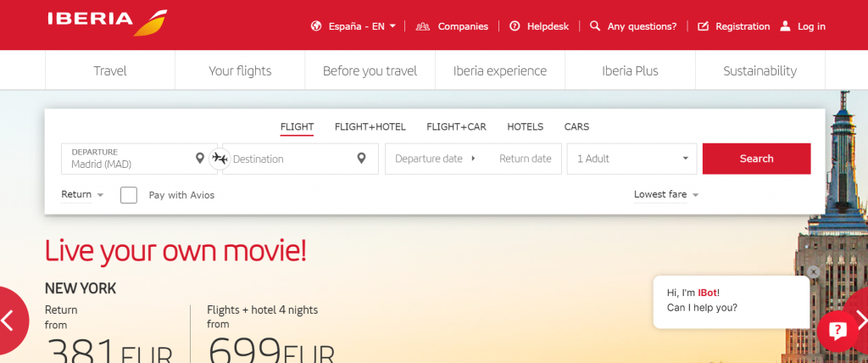Click the Companies people icon
The image size is (868, 363).
(x=423, y=26)
